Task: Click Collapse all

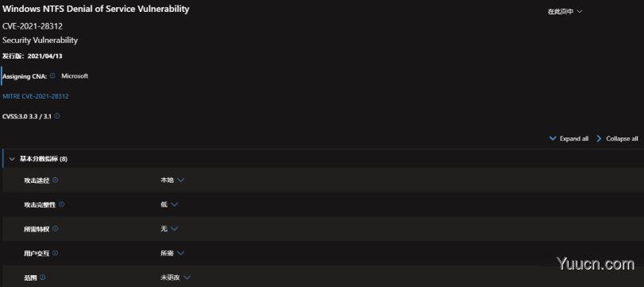Action: [x=617, y=138]
